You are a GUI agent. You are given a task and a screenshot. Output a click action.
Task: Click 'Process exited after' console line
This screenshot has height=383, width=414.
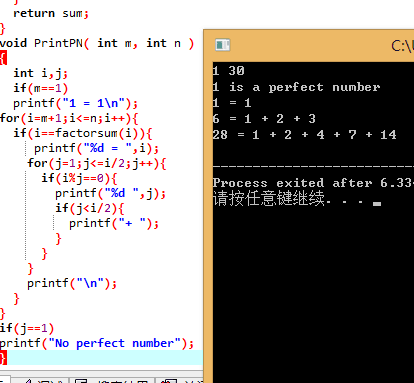tap(313, 183)
